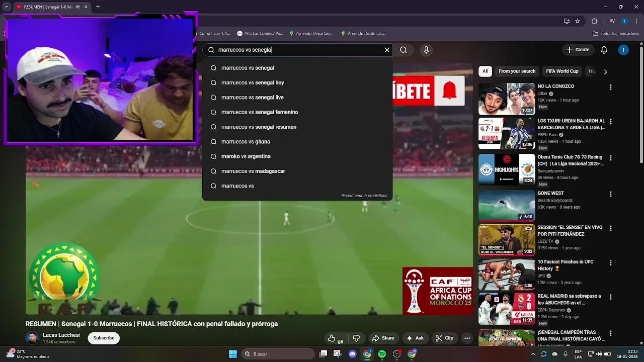Open the Create menu on YouTube
The width and height of the screenshot is (644, 362).
tap(578, 50)
